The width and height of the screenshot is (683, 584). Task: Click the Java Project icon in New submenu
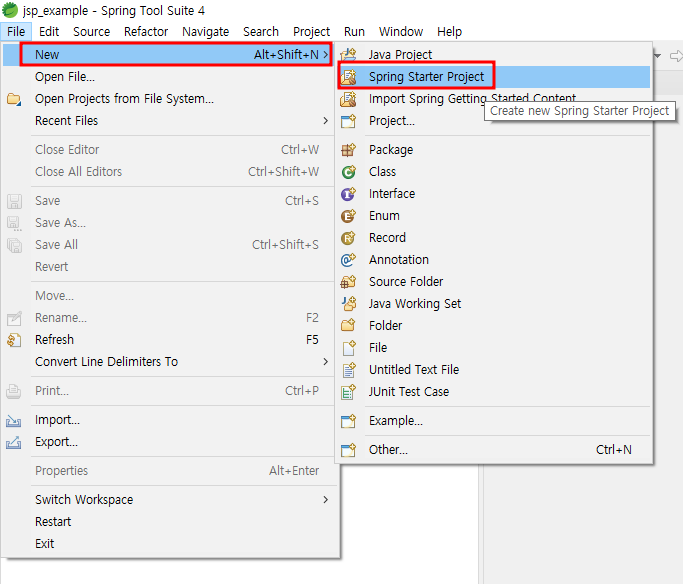[348, 54]
